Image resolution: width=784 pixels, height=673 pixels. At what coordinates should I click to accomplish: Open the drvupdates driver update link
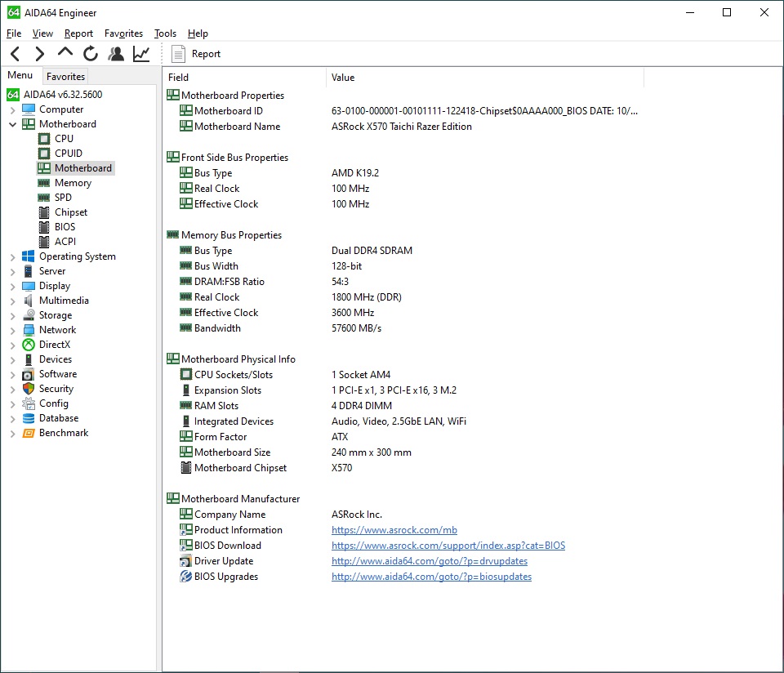[429, 561]
